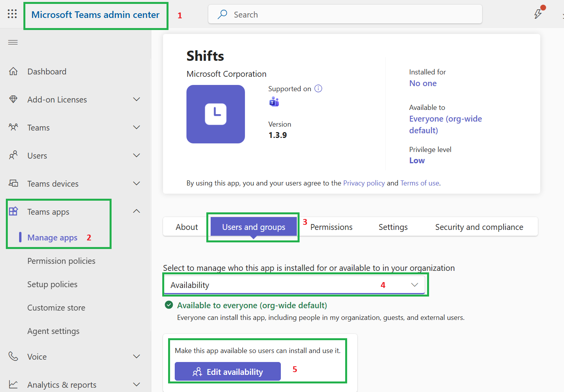Image resolution: width=564 pixels, height=392 pixels.
Task: Open Agent settings page
Action: click(53, 331)
